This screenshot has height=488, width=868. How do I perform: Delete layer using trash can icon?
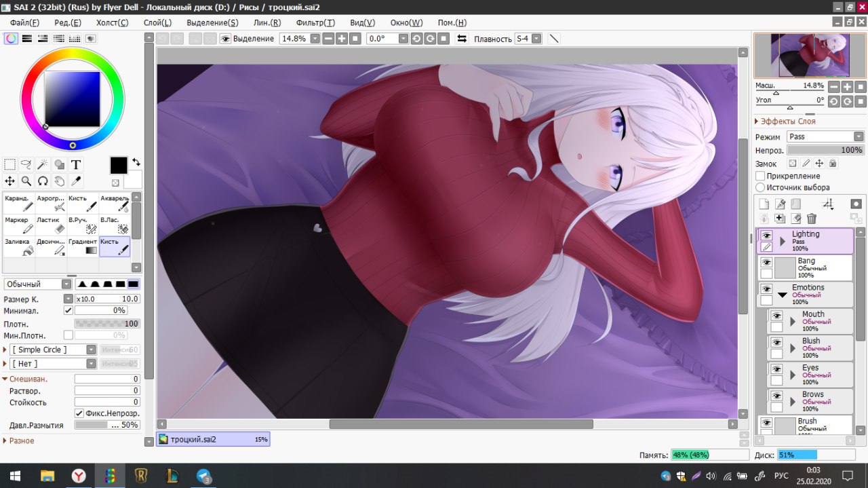click(x=812, y=219)
